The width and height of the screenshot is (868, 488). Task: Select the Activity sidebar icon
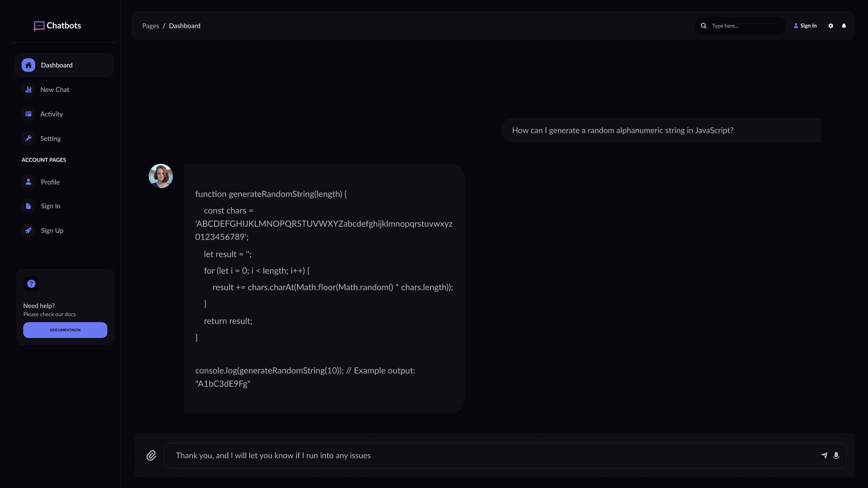coord(28,114)
